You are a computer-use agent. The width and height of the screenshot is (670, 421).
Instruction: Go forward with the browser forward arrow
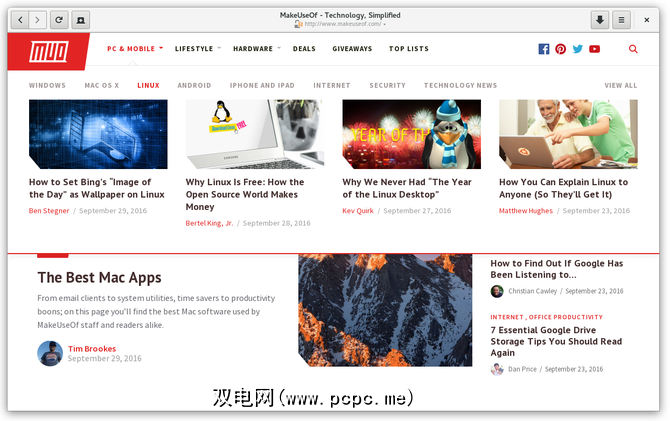click(38, 20)
